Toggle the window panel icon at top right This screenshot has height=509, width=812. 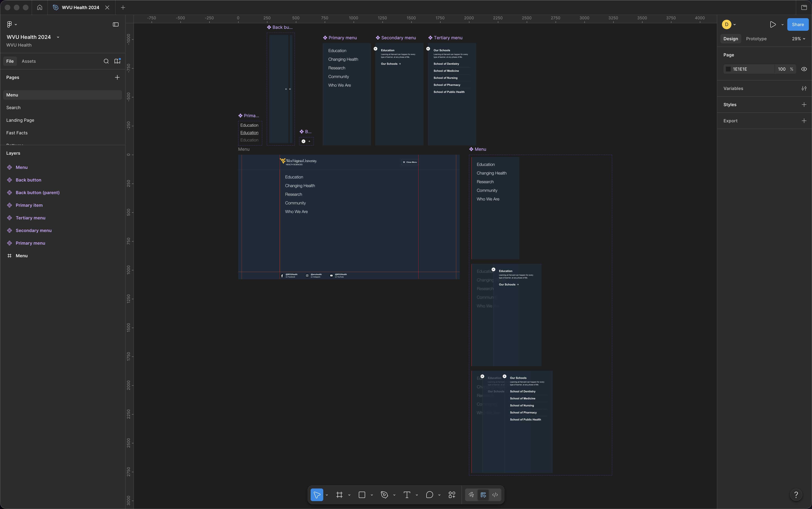click(804, 7)
